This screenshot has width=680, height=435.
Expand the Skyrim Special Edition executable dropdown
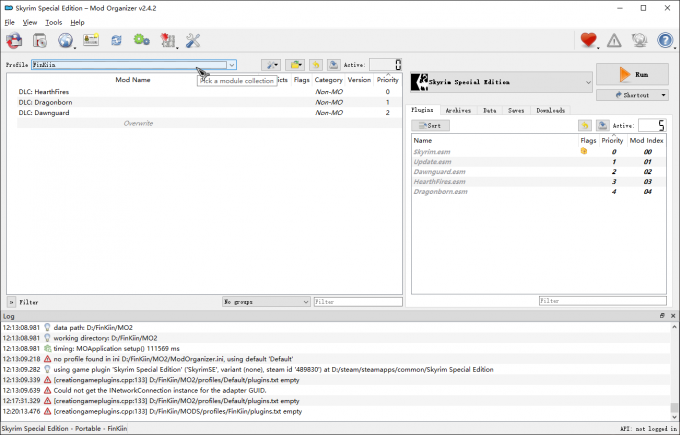coord(588,82)
